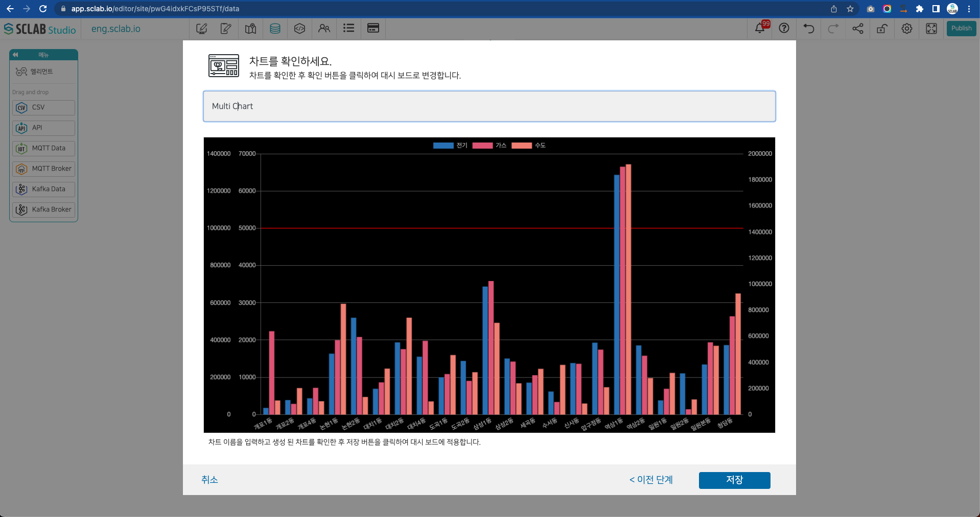Click the Publish button
This screenshot has height=517, width=980.
(x=961, y=29)
